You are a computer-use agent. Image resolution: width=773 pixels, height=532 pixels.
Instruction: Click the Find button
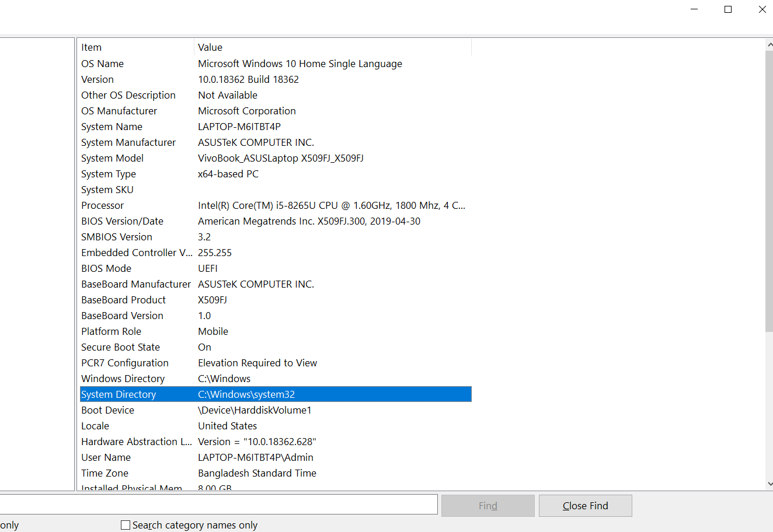488,505
